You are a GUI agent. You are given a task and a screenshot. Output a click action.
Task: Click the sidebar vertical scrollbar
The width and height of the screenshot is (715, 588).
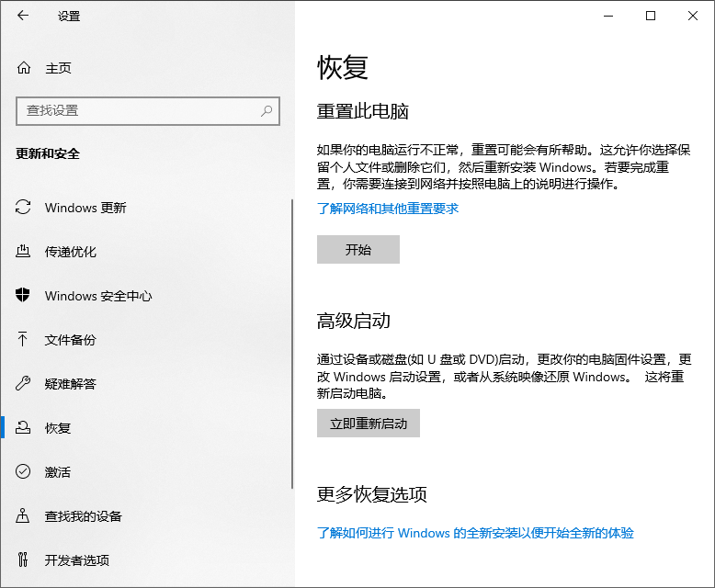point(292,345)
